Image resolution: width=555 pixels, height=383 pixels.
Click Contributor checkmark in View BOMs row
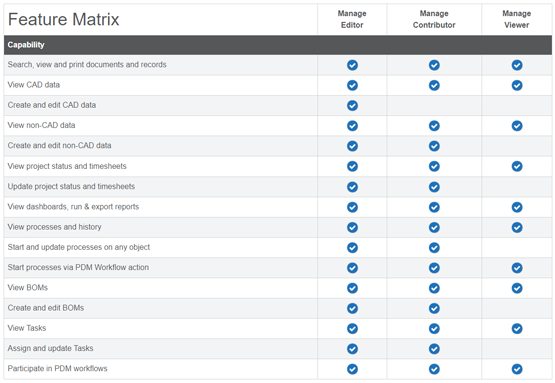tap(434, 288)
